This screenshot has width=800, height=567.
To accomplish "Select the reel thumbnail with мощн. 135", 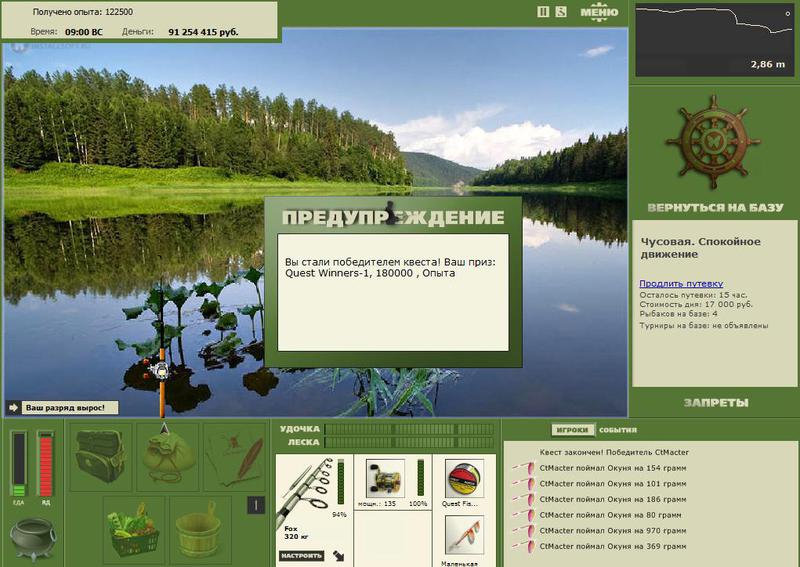I will pos(385,478).
